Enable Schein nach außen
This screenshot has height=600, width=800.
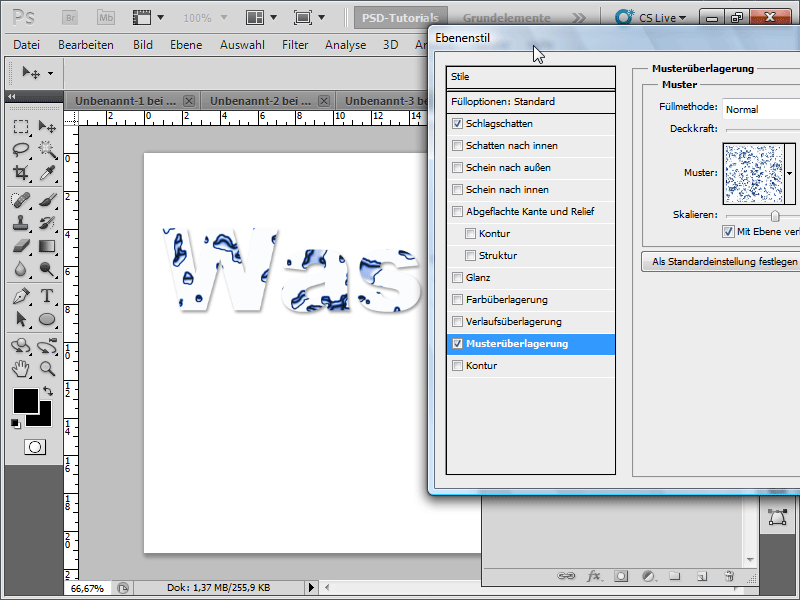pos(457,167)
